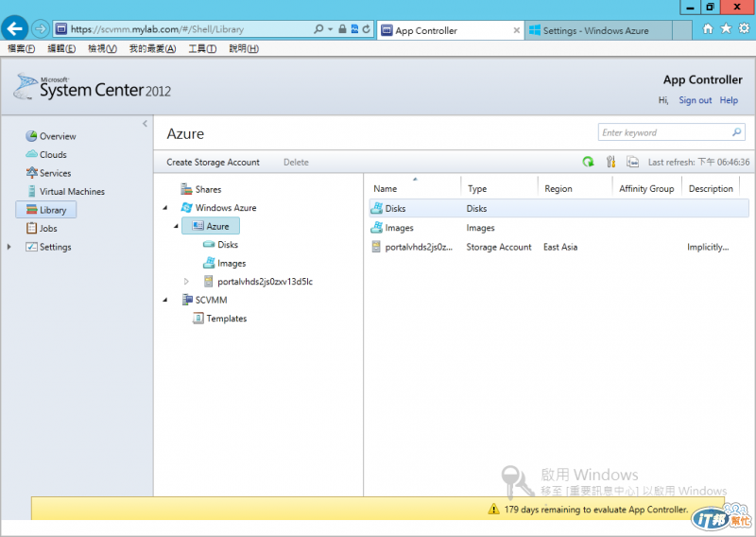Open browser Home icon
Screen dimensions: 756x537
point(708,29)
